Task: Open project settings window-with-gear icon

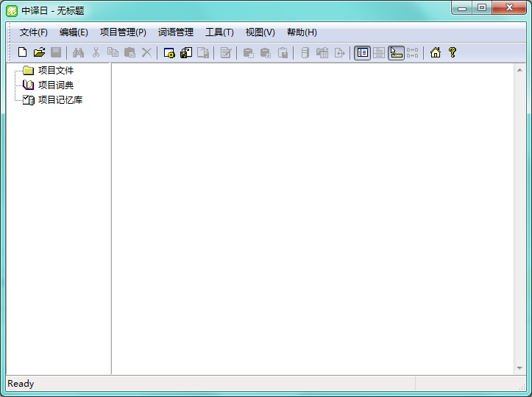Action: coord(169,52)
